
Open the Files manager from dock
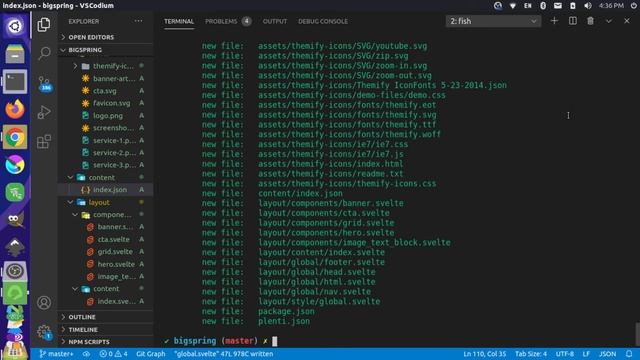[15, 54]
